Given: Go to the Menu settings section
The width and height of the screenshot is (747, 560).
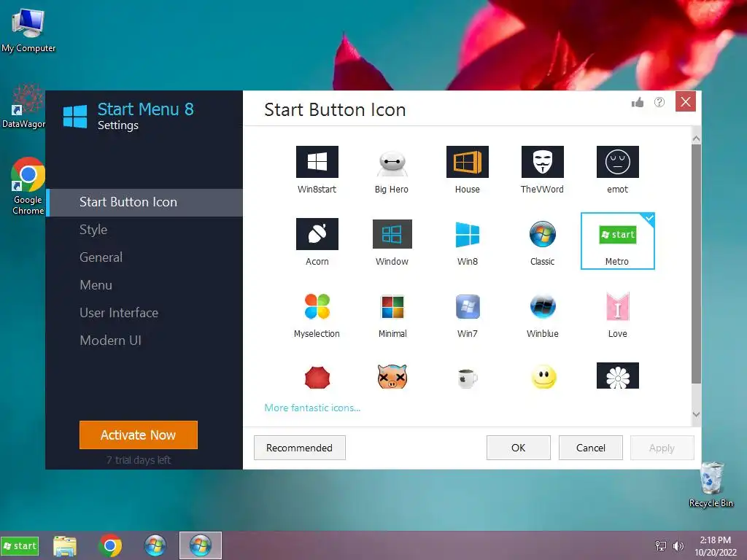Looking at the screenshot, I should [x=144, y=285].
